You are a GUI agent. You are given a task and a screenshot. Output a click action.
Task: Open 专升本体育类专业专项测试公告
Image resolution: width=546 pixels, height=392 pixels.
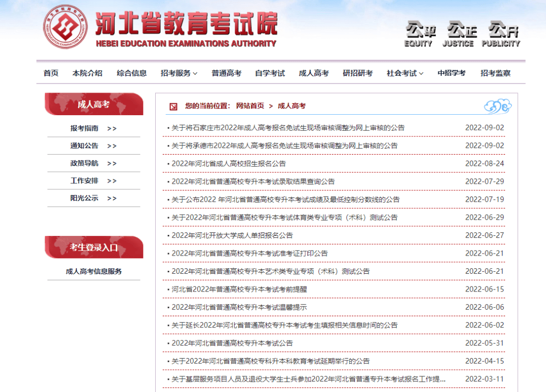pyautogui.click(x=285, y=218)
